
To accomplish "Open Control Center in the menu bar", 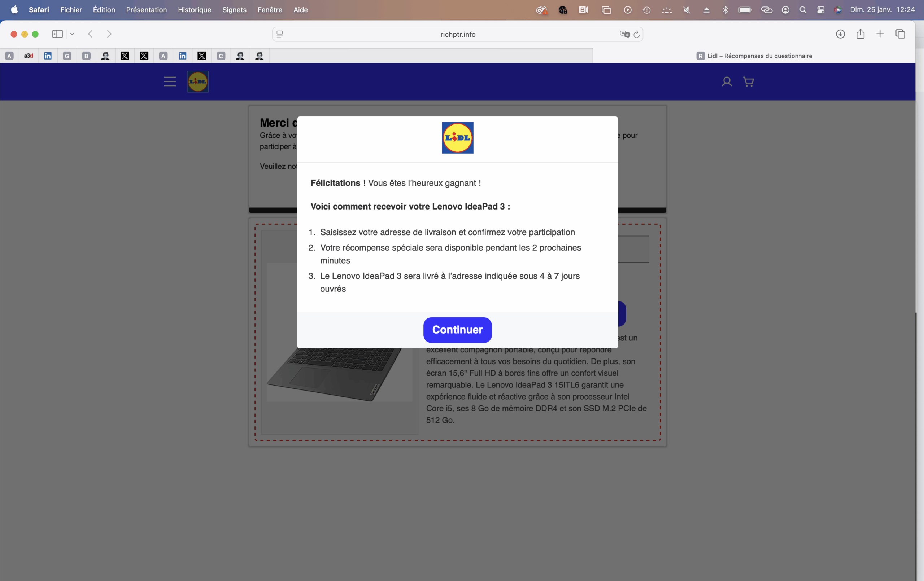I will pos(820,10).
